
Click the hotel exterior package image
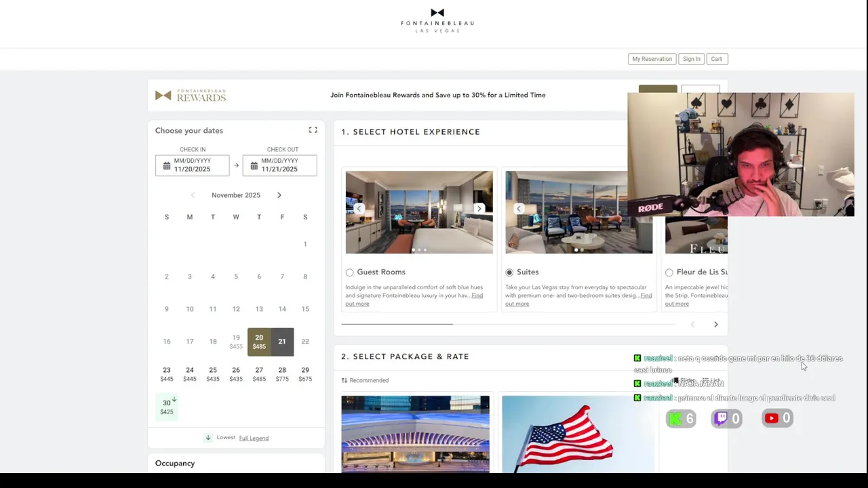click(x=415, y=434)
